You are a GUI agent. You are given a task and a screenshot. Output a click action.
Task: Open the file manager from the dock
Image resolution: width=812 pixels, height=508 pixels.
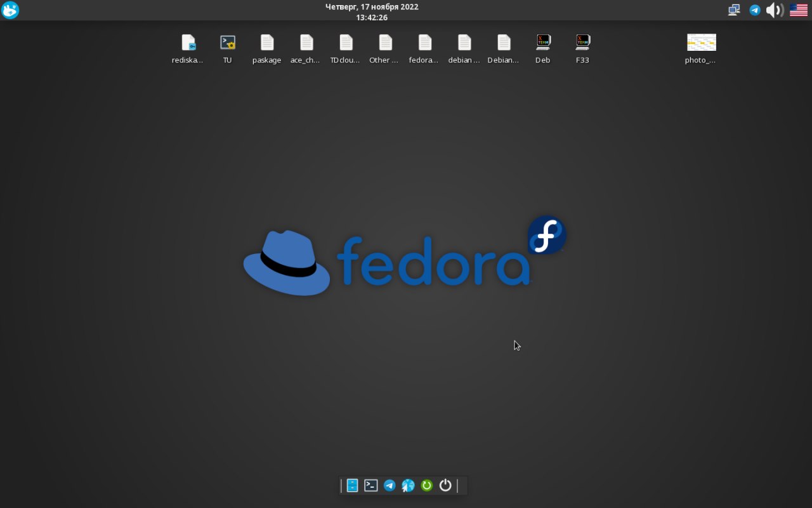tap(353, 486)
